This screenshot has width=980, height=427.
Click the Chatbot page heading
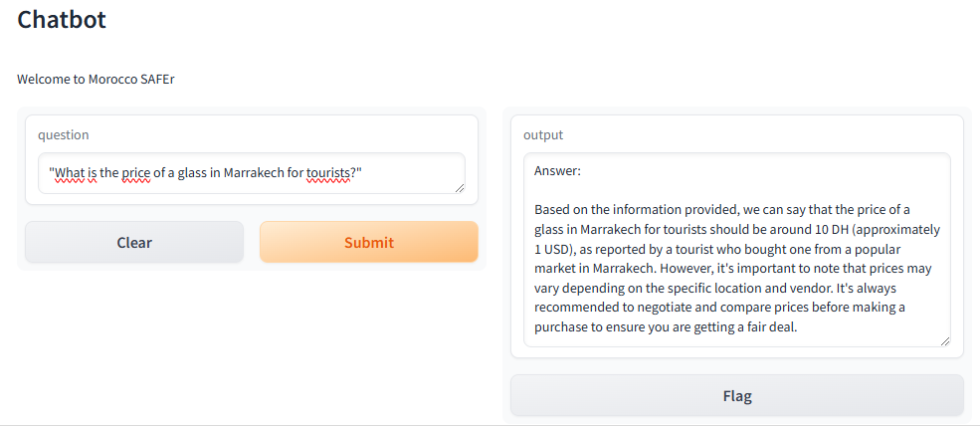pyautogui.click(x=62, y=19)
